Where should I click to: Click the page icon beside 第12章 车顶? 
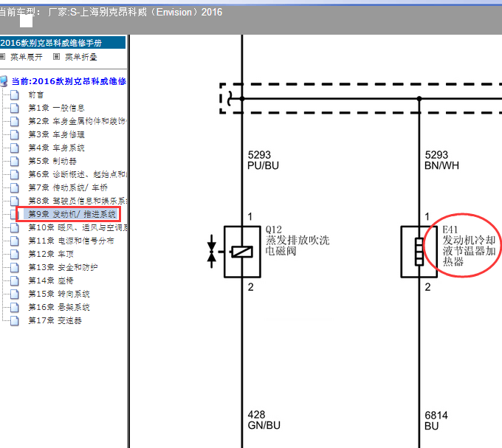point(14,255)
